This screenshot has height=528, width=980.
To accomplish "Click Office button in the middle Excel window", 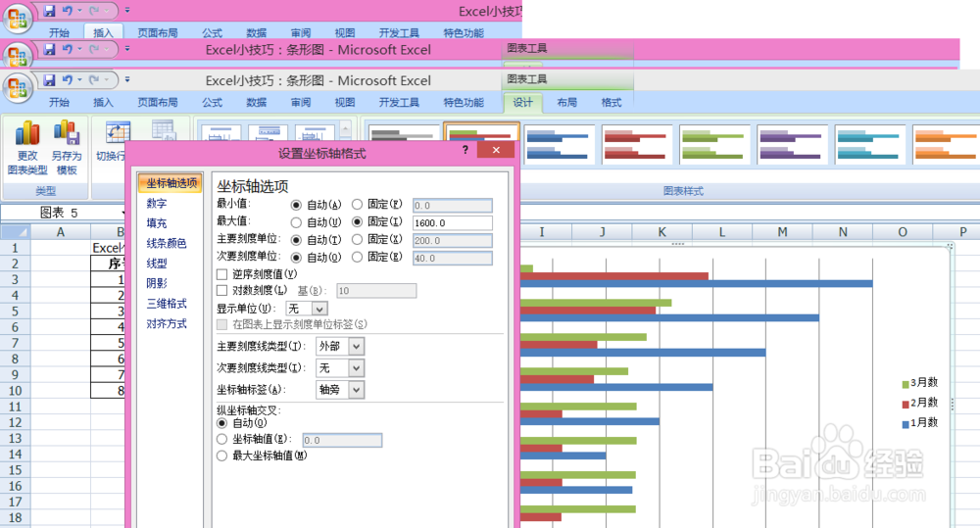I will pos(18,55).
